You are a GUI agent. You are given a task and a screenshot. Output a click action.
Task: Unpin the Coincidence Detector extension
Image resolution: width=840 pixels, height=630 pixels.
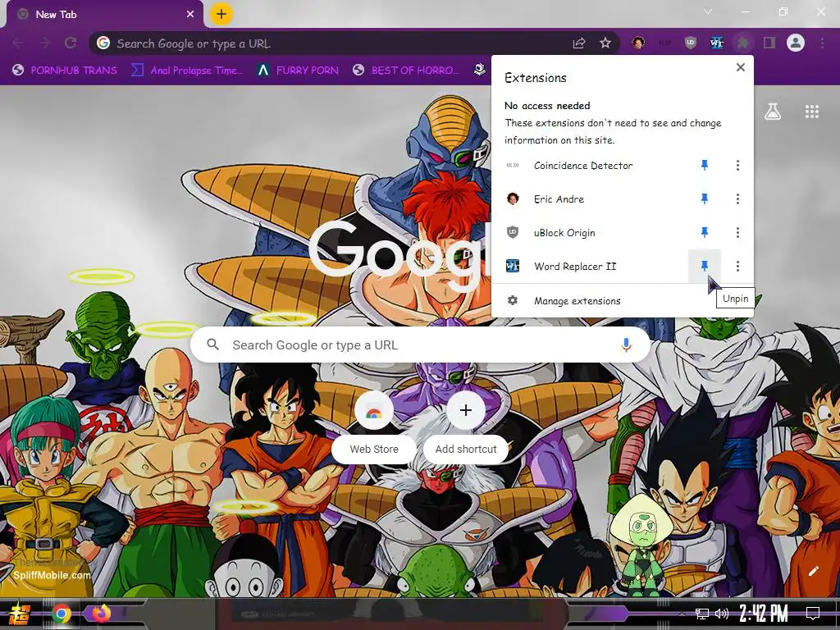705,165
